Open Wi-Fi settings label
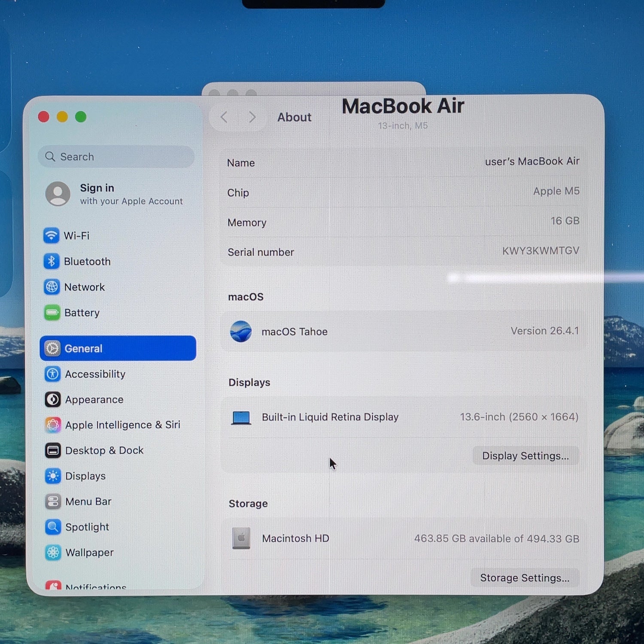The width and height of the screenshot is (644, 644). pyautogui.click(x=77, y=236)
